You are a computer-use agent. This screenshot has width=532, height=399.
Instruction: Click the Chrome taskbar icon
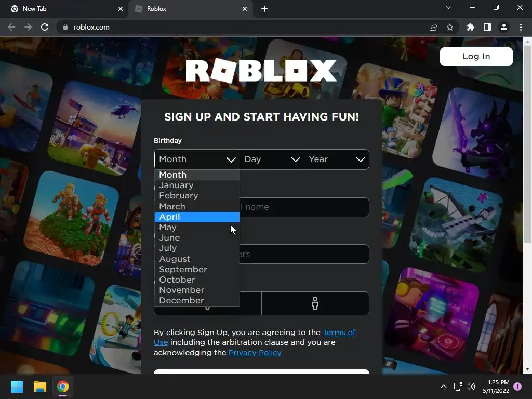63,387
